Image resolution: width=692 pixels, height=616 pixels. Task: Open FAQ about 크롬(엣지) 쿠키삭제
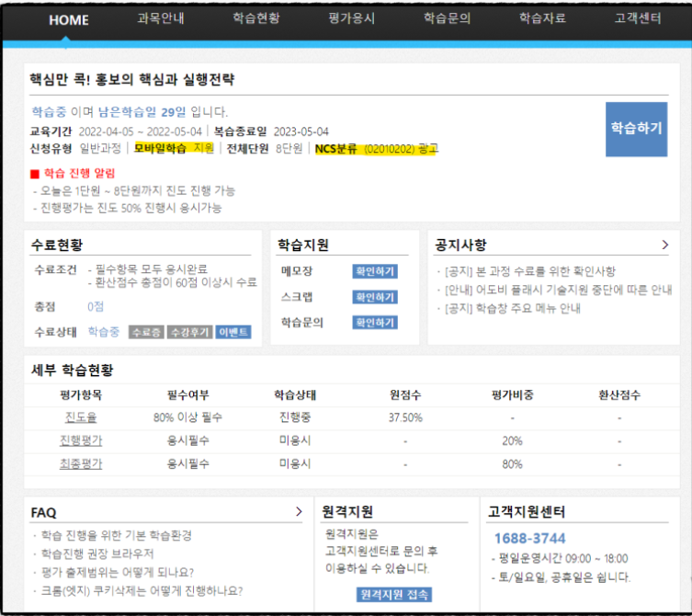tap(142, 591)
